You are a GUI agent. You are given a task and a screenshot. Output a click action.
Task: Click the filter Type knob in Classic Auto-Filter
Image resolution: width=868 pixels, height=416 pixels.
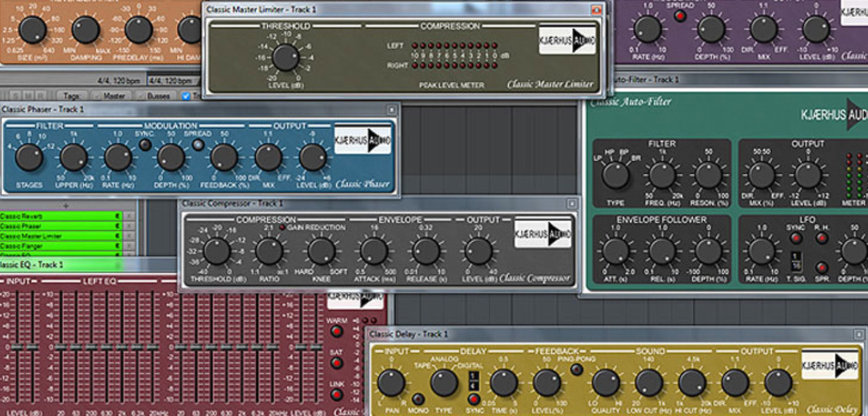[616, 175]
